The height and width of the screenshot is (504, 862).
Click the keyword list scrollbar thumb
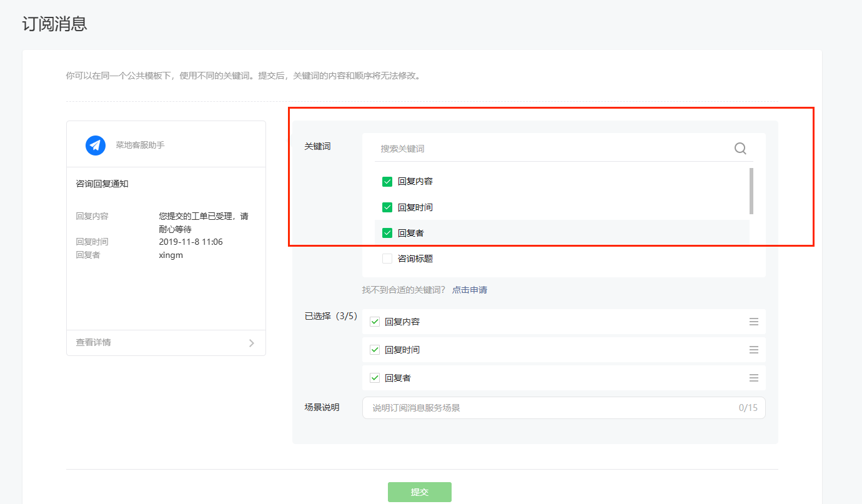coord(751,190)
